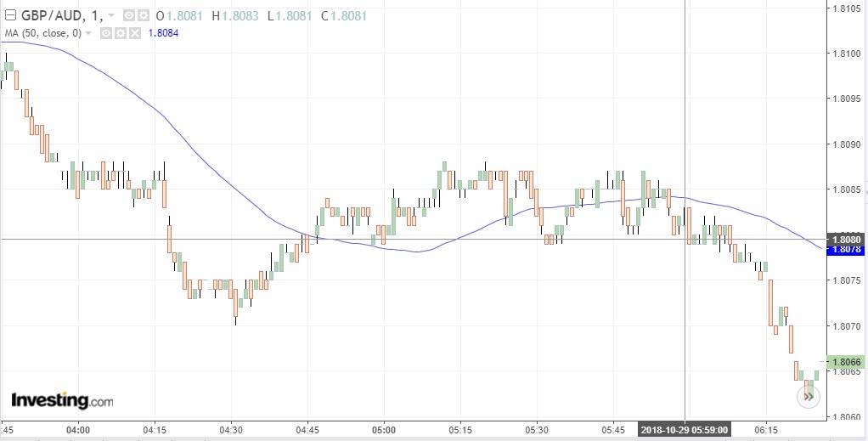Image resolution: width=868 pixels, height=441 pixels.
Task: Open GBP/AUD series settings gear
Action: pos(142,15)
